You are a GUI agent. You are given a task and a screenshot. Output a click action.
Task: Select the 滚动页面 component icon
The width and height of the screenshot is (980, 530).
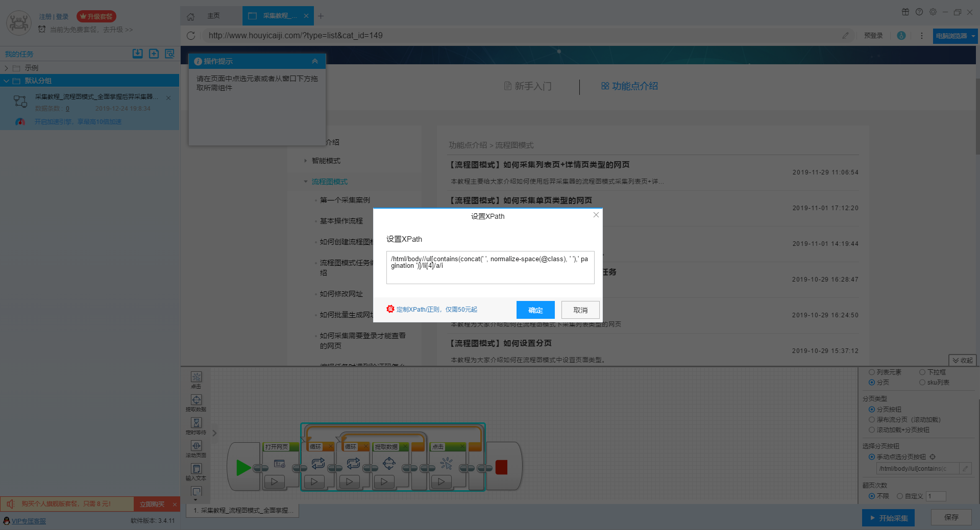coord(196,446)
